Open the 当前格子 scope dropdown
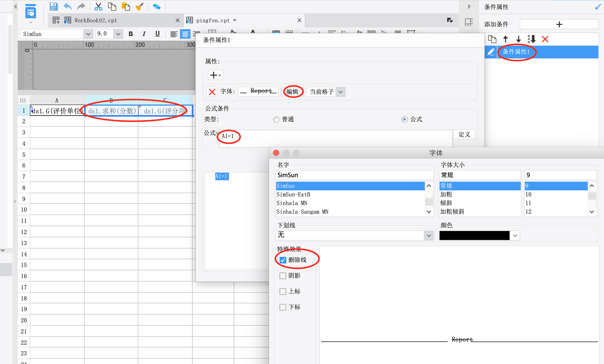This screenshot has width=604, height=364. (x=341, y=92)
